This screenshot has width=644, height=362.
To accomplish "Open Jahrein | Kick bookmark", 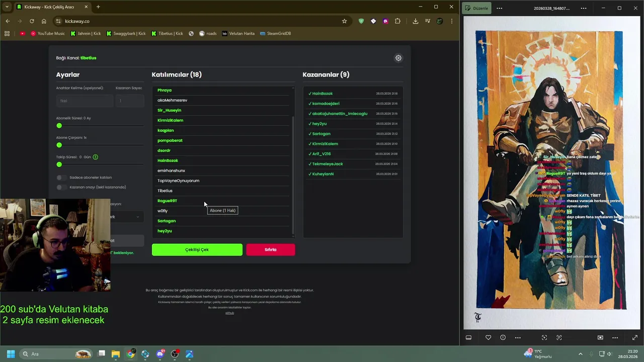I will point(86,33).
